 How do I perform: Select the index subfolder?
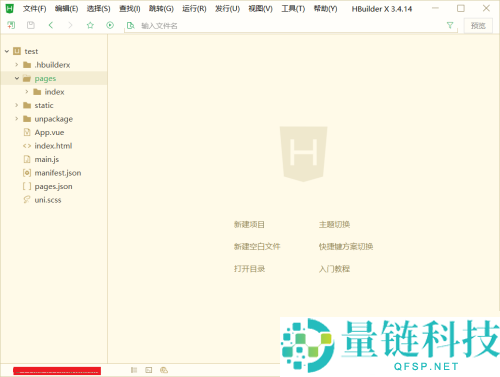click(x=54, y=92)
